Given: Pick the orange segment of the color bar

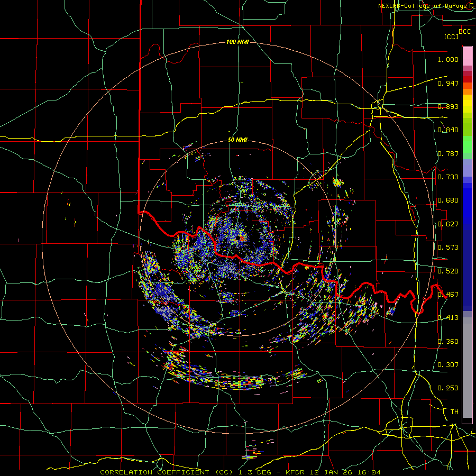Looking at the screenshot, I should click(467, 91).
